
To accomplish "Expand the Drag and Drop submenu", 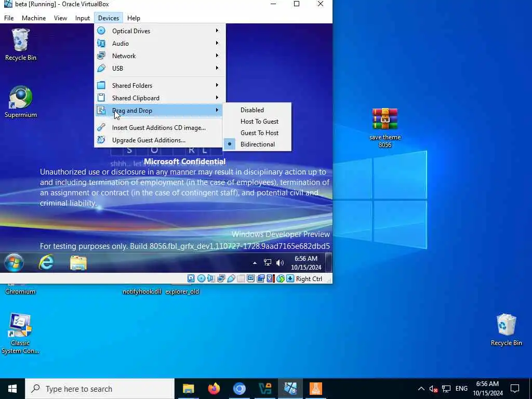I will tap(159, 111).
